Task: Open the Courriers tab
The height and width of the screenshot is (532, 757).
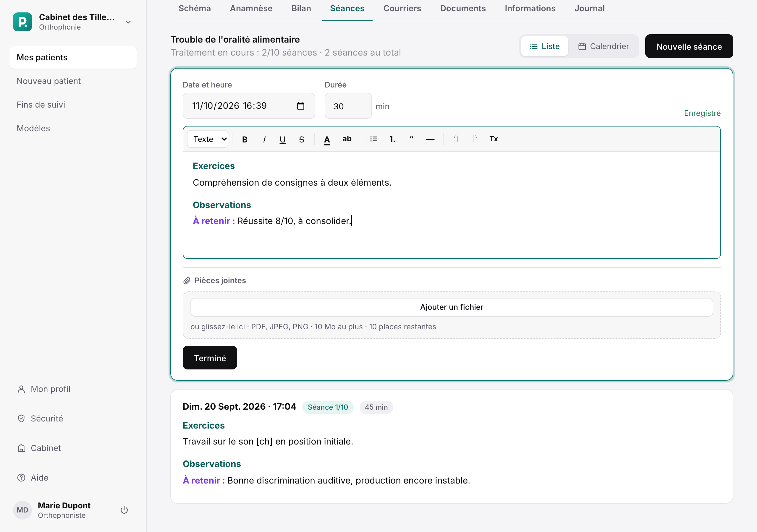Action: [402, 9]
